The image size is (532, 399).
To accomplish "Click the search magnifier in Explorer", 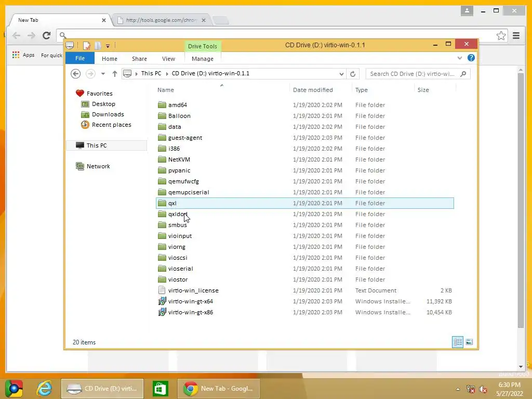I will coord(463,74).
